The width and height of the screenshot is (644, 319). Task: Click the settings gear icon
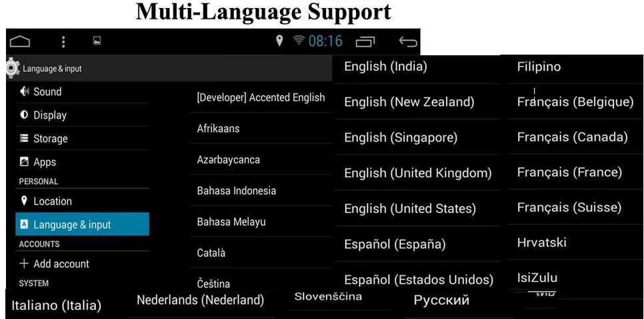tap(12, 68)
